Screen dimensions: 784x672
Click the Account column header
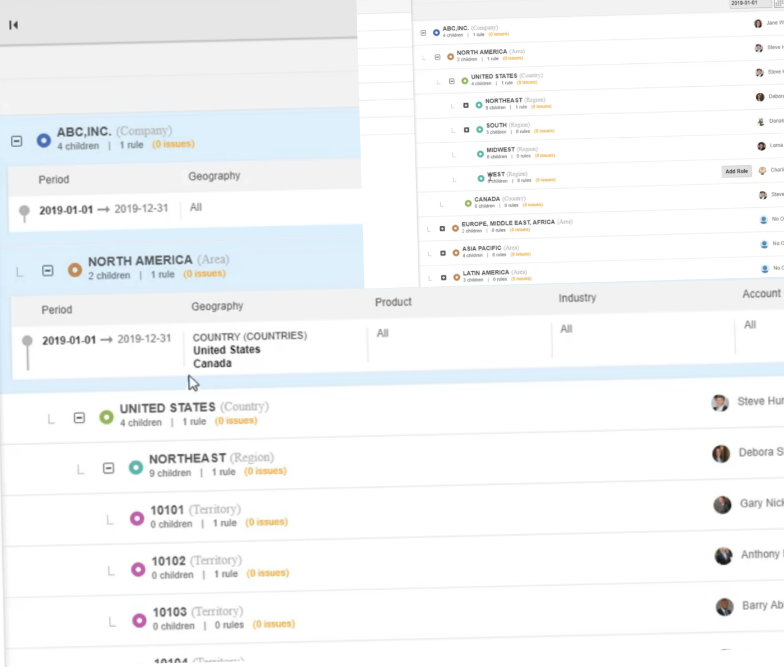(x=762, y=293)
